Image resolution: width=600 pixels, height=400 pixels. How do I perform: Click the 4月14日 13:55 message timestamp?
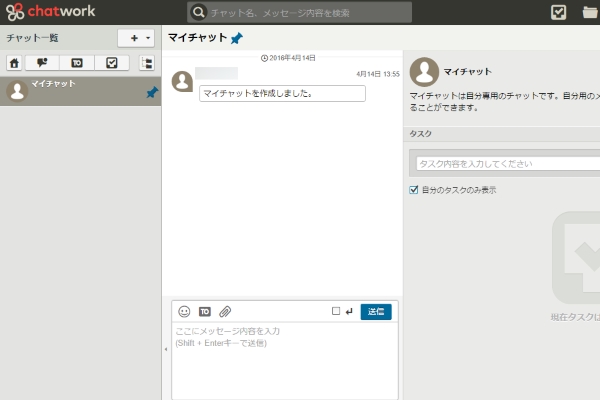[x=378, y=74]
